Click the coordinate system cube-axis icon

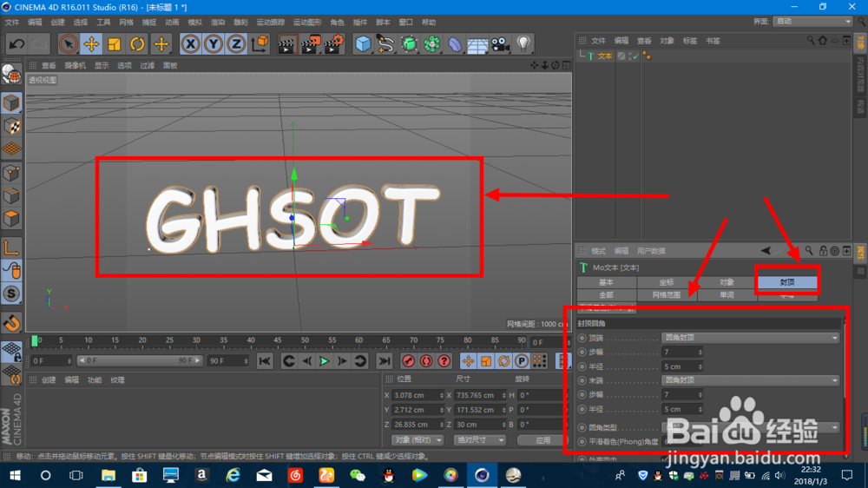tap(260, 43)
